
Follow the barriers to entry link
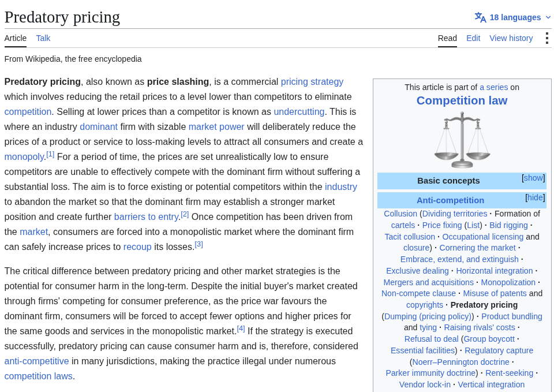(146, 216)
